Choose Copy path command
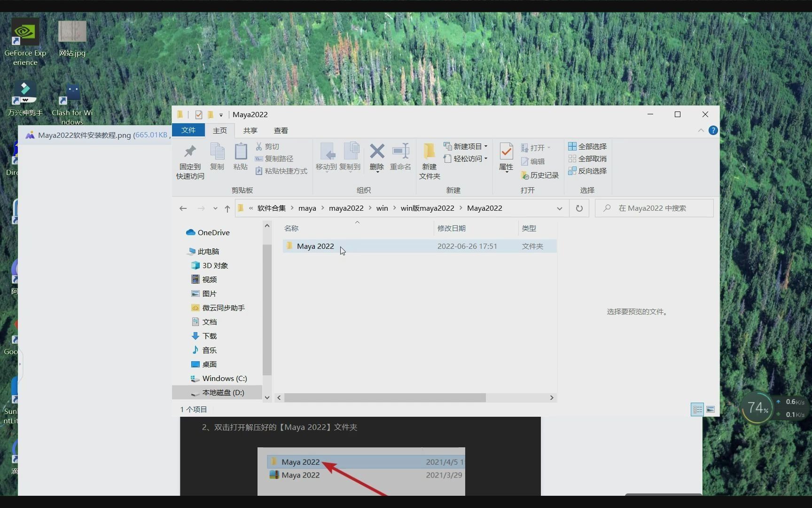This screenshot has width=812, height=508. pyautogui.click(x=274, y=159)
